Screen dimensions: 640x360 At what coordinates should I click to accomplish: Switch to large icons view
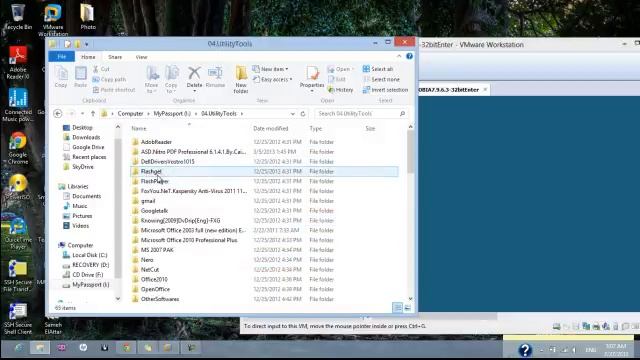407,308
